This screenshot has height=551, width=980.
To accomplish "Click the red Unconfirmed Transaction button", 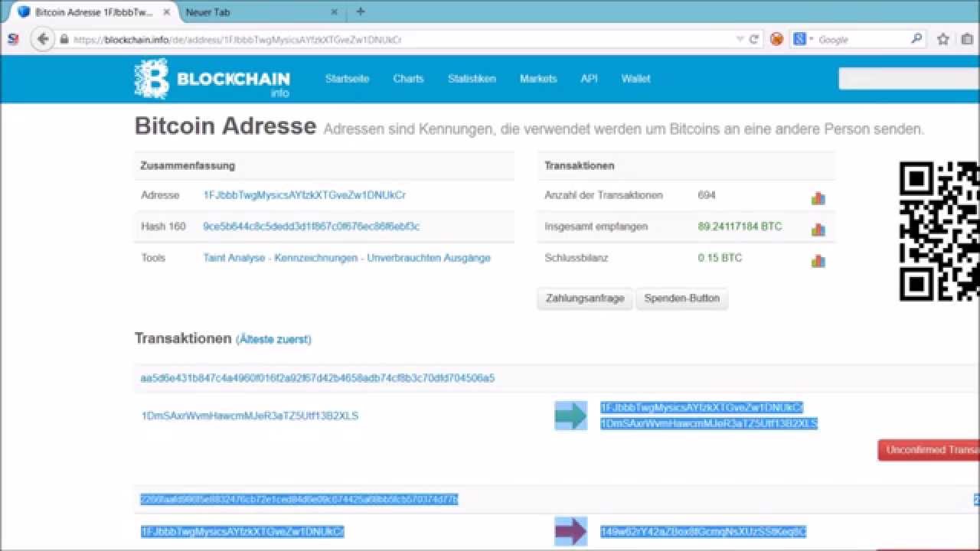I will pos(929,450).
